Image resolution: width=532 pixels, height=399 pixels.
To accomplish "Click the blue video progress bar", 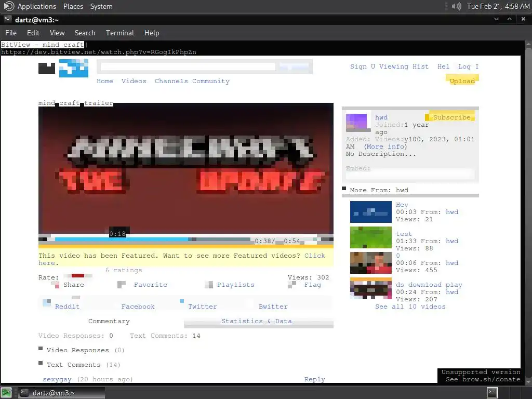I will 122,239.
